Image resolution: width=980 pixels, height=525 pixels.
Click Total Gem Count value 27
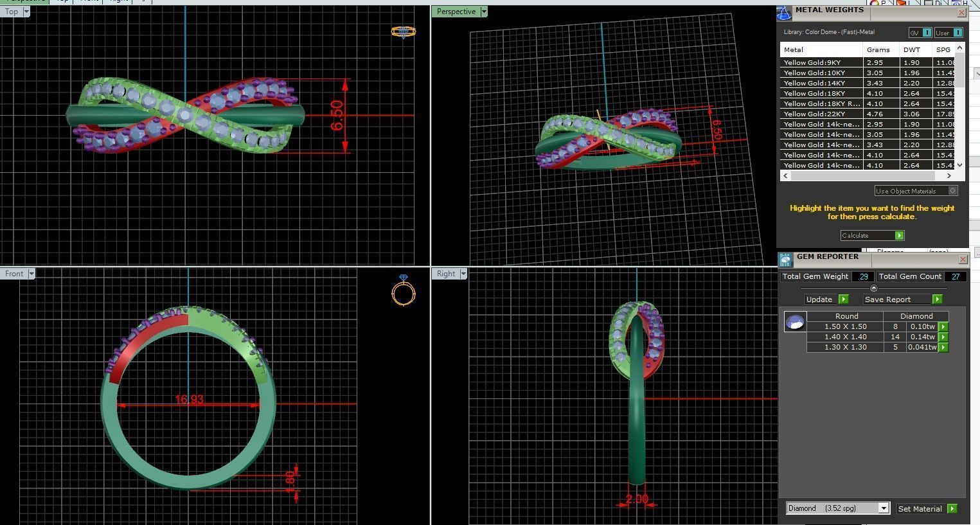[x=956, y=276]
